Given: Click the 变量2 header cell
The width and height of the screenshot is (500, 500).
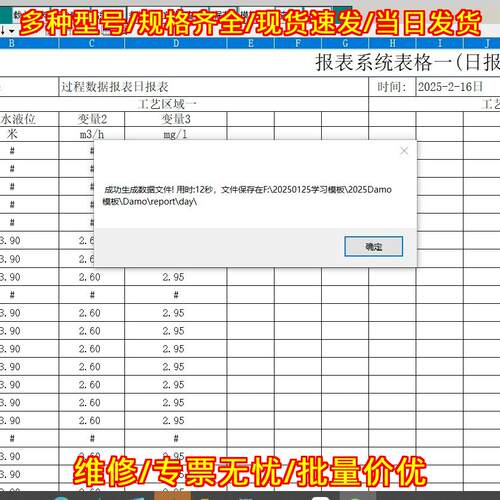Looking at the screenshot, I should pos(92,119).
